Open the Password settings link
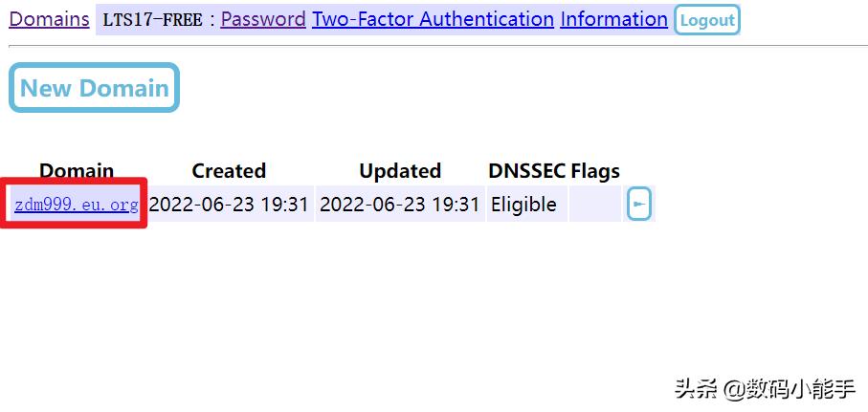Image resolution: width=868 pixels, height=412 pixels. click(263, 19)
